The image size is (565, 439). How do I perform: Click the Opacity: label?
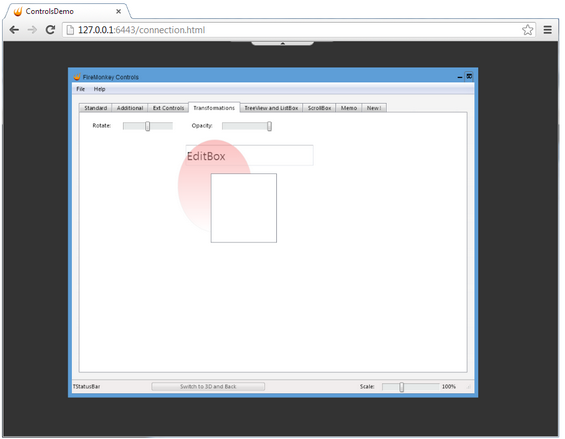point(202,125)
